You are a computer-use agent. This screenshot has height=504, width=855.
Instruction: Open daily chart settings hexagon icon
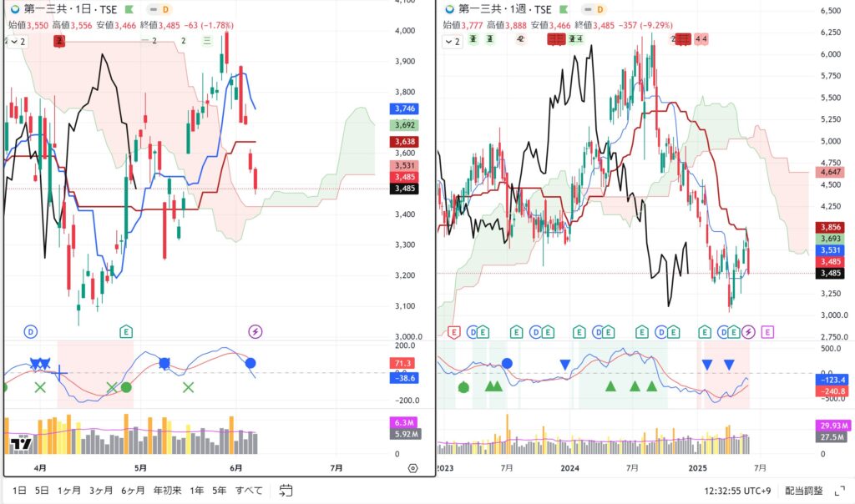tap(412, 468)
